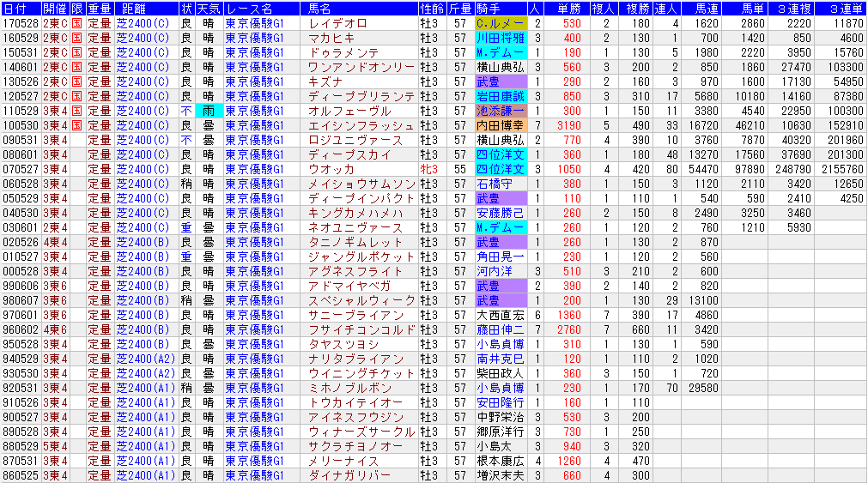The height and width of the screenshot is (483, 868).
Task: Click 馬連 value 29580
Action: point(704,388)
